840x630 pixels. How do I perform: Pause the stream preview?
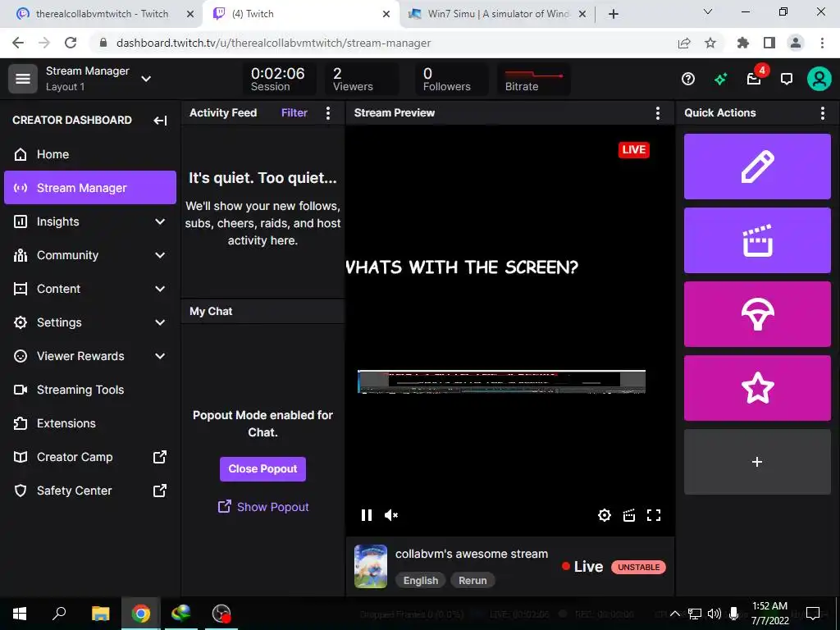click(367, 515)
